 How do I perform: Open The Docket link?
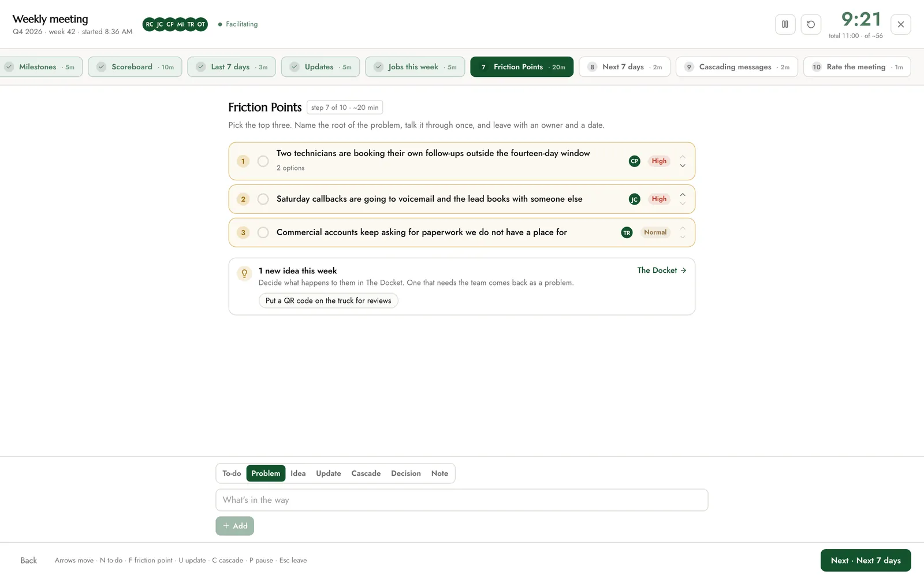point(662,271)
